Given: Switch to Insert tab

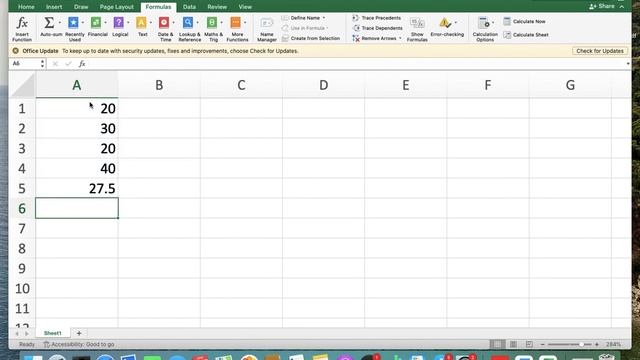Looking at the screenshot, I should [x=54, y=7].
